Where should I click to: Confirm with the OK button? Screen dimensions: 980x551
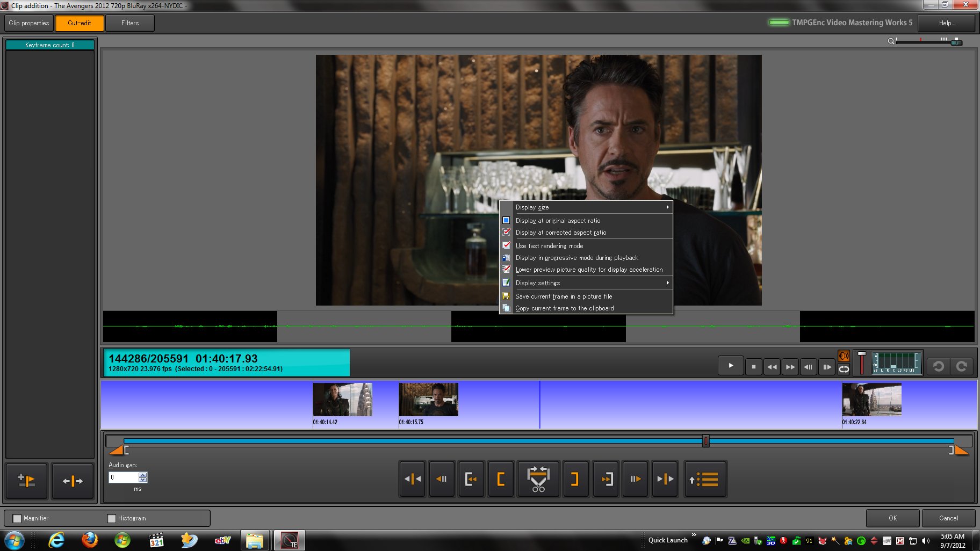tap(892, 518)
